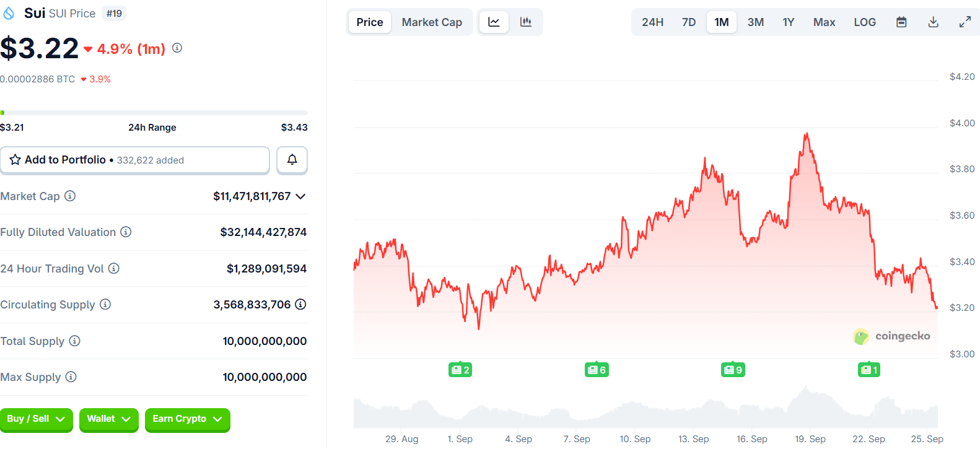Open the calendar date range picker
The height and width of the screenshot is (449, 980).
click(x=901, y=22)
